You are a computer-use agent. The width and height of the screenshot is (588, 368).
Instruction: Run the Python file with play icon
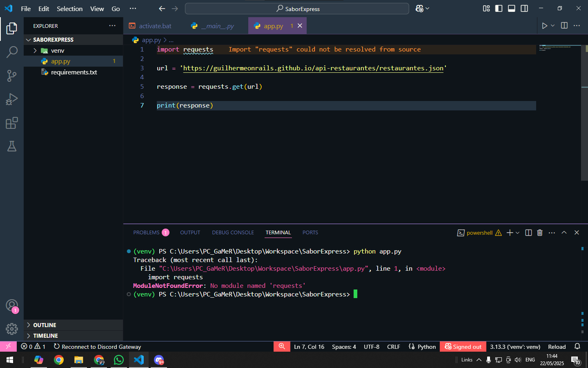[544, 26]
